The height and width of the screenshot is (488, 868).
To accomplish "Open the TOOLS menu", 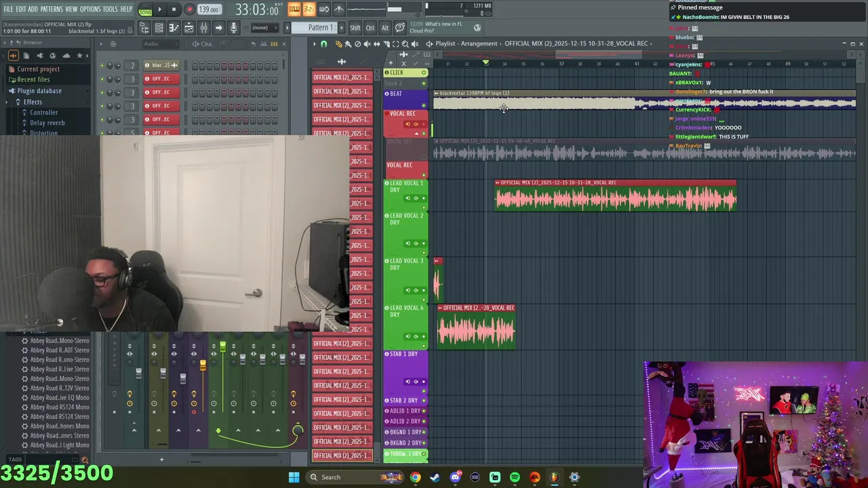I will point(110,9).
